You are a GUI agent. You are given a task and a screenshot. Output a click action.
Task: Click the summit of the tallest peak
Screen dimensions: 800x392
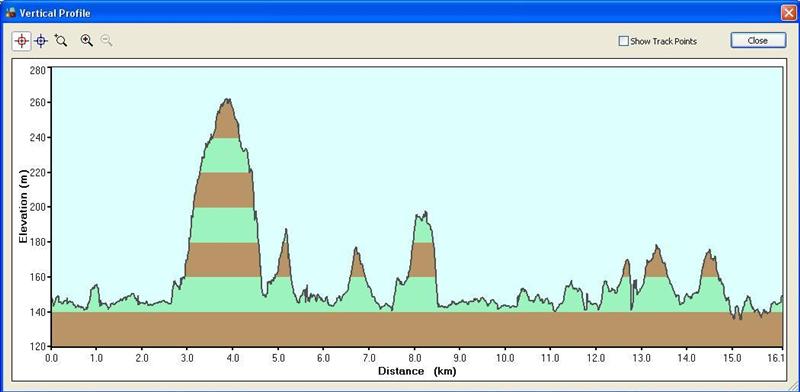pyautogui.click(x=227, y=100)
